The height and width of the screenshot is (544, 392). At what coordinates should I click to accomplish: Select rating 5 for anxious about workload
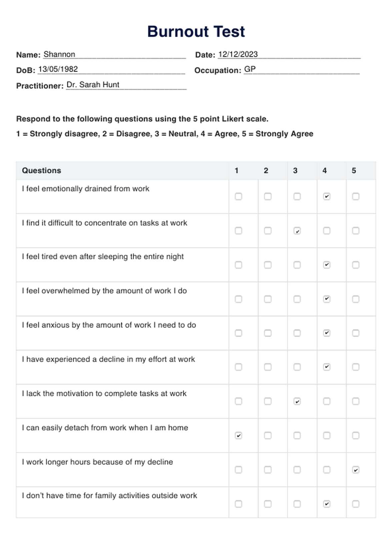pyautogui.click(x=356, y=333)
